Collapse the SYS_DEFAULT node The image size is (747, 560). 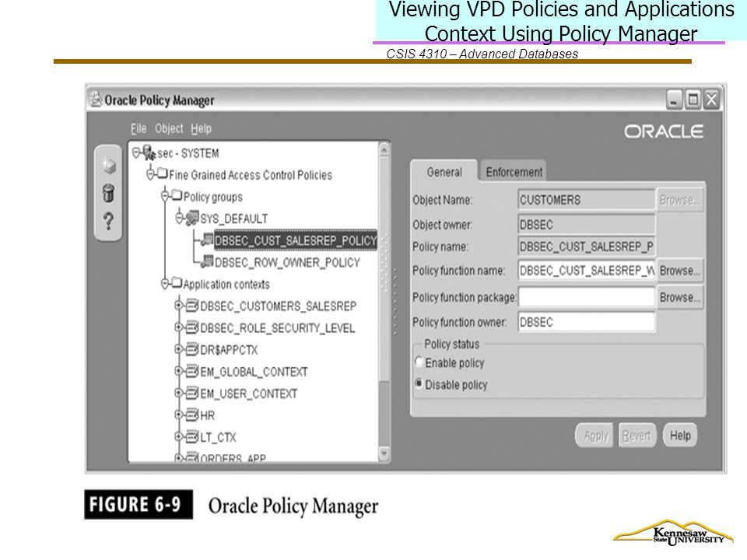[179, 218]
